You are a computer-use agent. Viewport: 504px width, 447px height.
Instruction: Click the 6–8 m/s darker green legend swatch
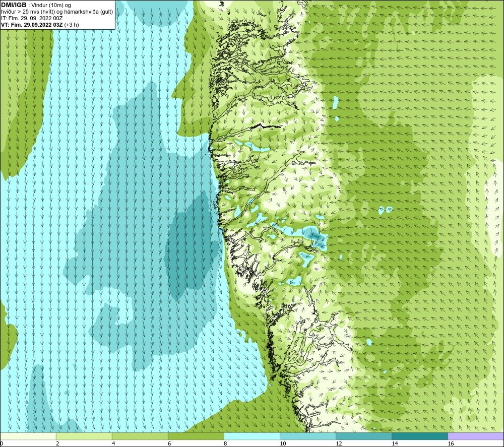[x=196, y=436]
